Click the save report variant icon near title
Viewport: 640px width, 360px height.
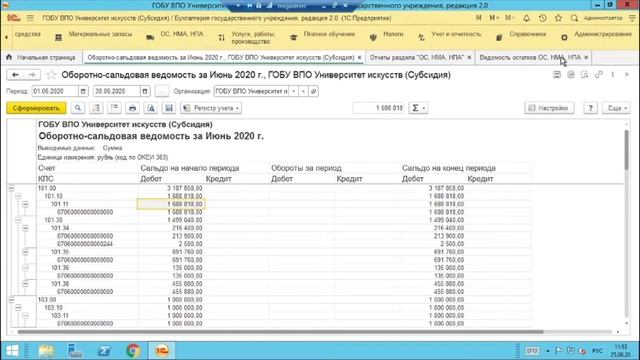(557, 75)
